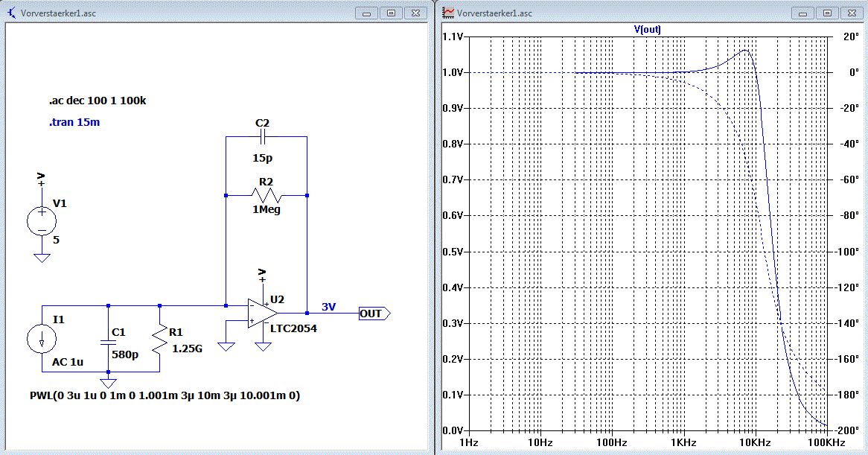The width and height of the screenshot is (868, 455).
Task: Click the schematic window title icon
Action: (x=11, y=13)
